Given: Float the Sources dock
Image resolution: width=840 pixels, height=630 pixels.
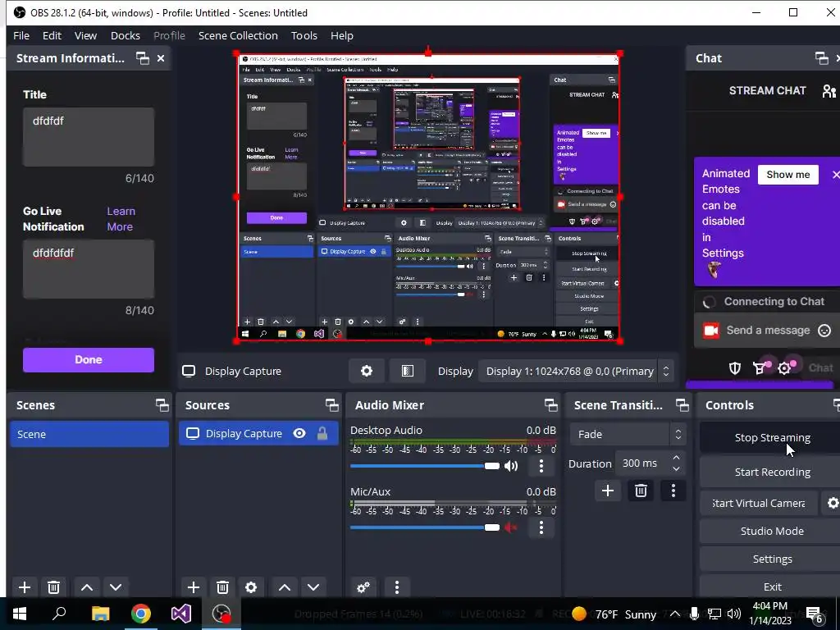Looking at the screenshot, I should (x=331, y=405).
